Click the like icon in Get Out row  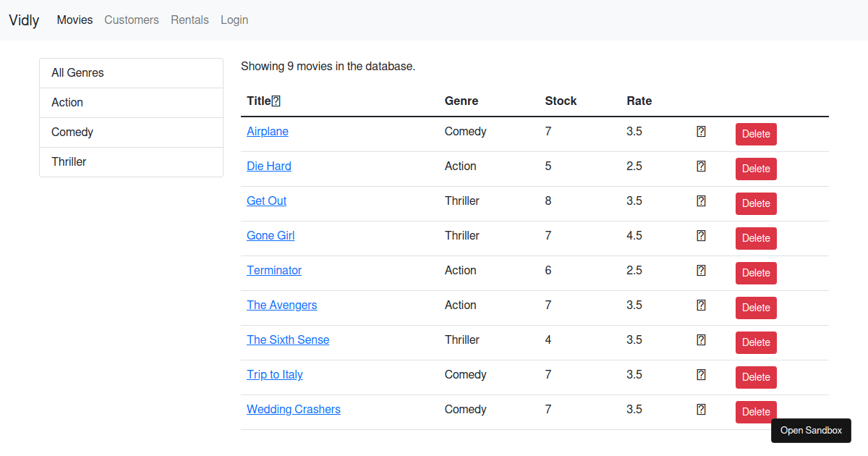click(x=701, y=201)
